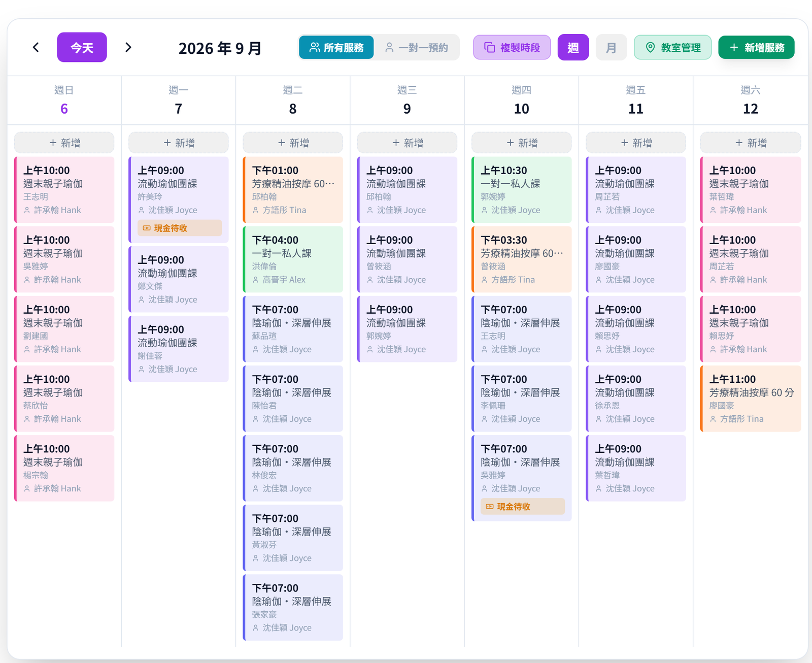Open the 陰瑜伽 session for 蘇品瑄
The image size is (812, 663).
[x=293, y=329]
